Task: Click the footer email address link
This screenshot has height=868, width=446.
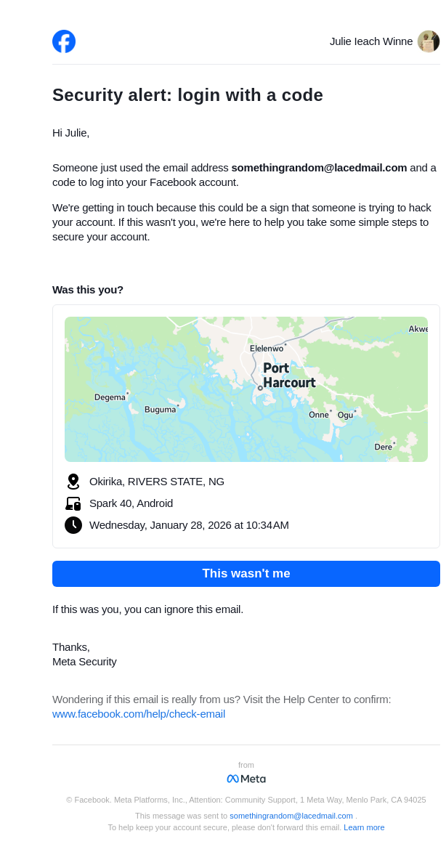Action: pyautogui.click(x=291, y=816)
